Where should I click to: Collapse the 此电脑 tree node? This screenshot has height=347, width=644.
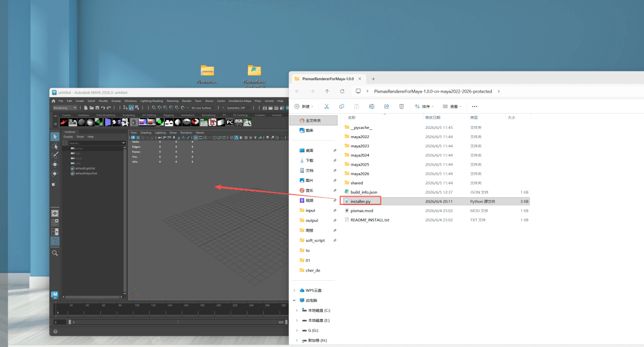[x=294, y=300]
